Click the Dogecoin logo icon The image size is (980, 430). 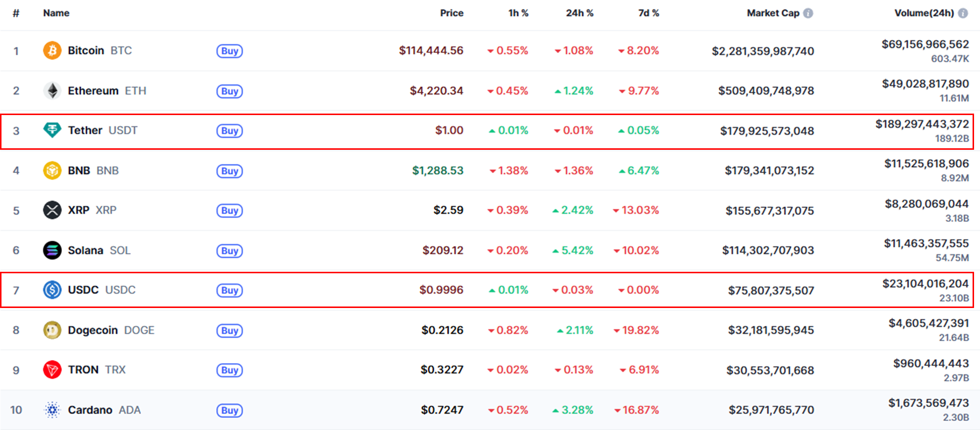coord(52,330)
